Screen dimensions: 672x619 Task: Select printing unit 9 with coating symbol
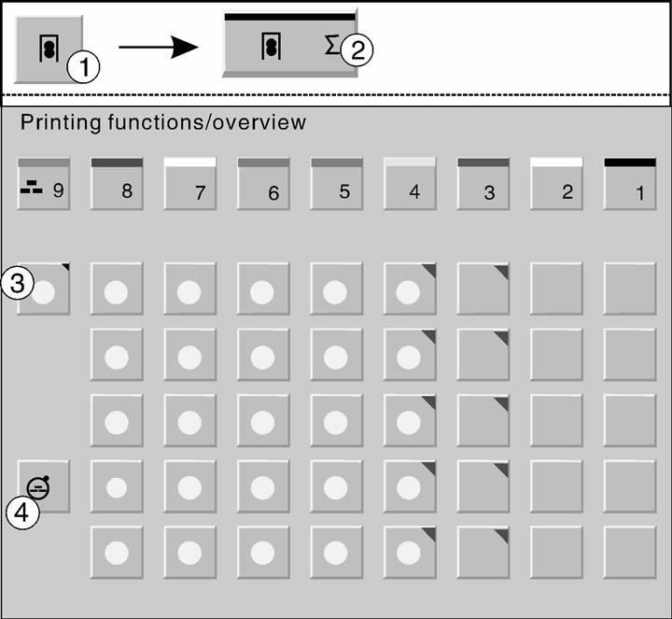(43, 184)
